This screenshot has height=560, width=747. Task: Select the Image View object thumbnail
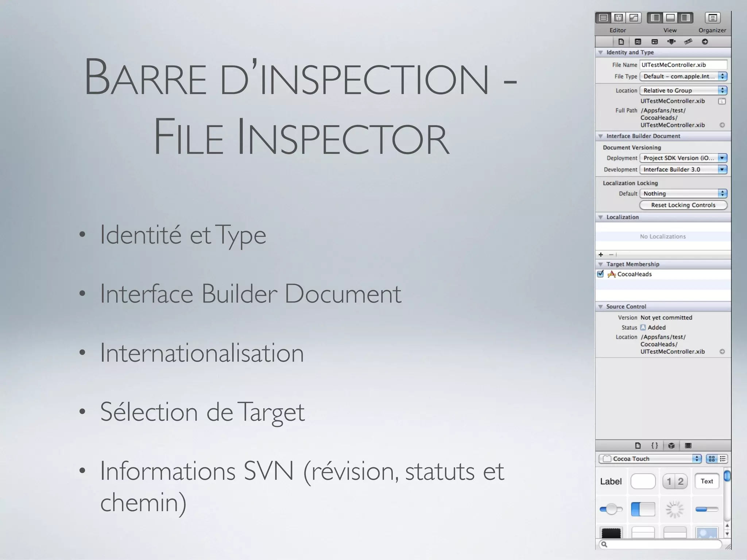707,533
